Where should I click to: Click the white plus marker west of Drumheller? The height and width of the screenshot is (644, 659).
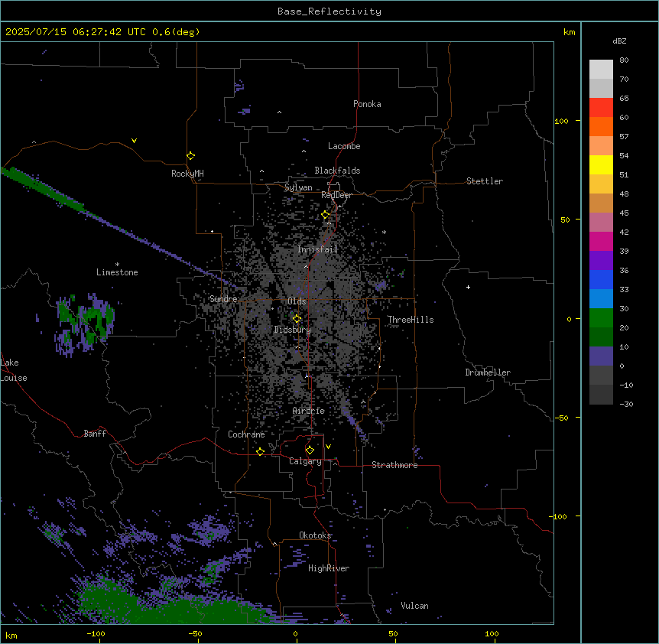pyautogui.click(x=468, y=287)
